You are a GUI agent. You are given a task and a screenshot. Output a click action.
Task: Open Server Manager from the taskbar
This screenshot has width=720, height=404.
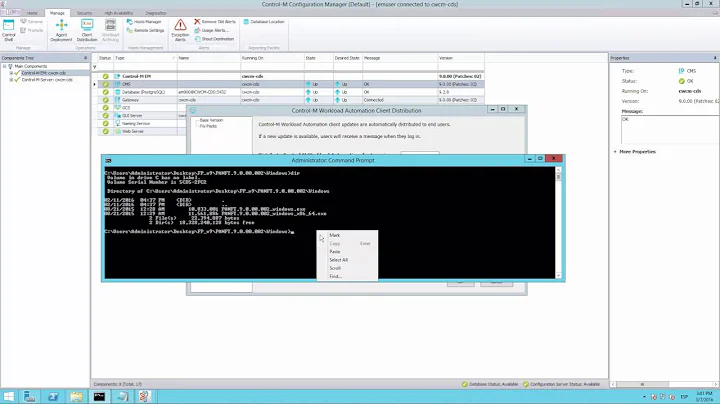click(x=30, y=396)
